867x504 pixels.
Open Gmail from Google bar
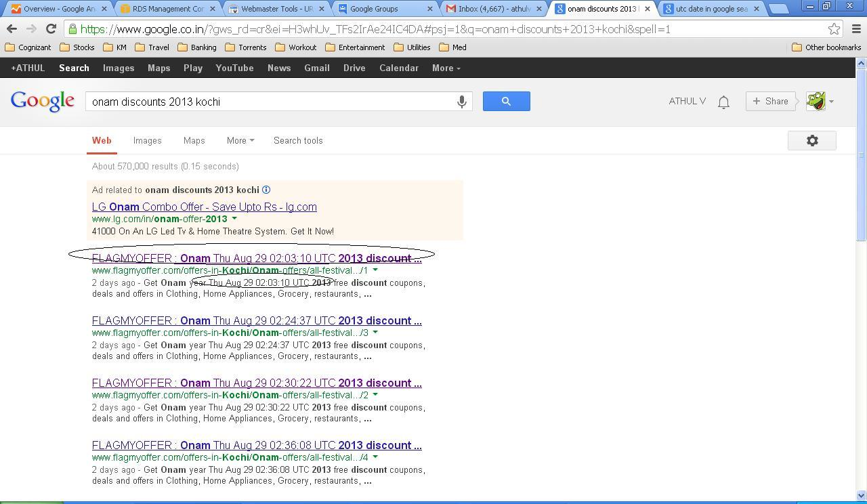pos(316,68)
